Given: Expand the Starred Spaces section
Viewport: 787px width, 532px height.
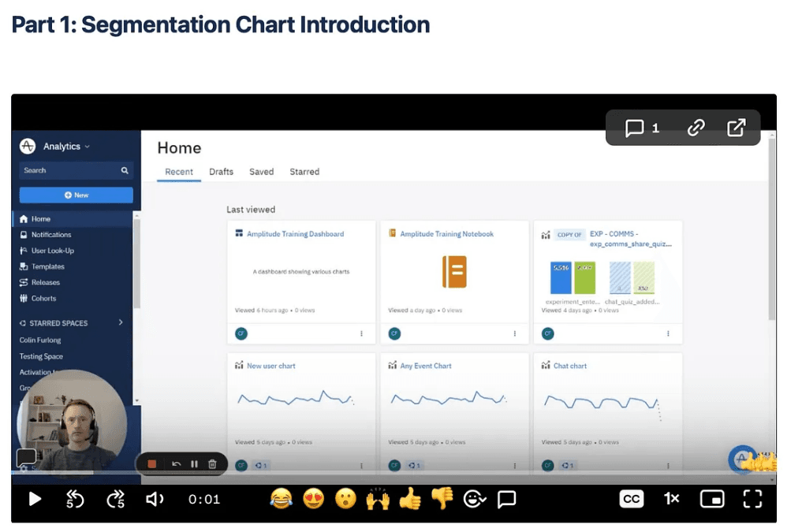Looking at the screenshot, I should 121,322.
